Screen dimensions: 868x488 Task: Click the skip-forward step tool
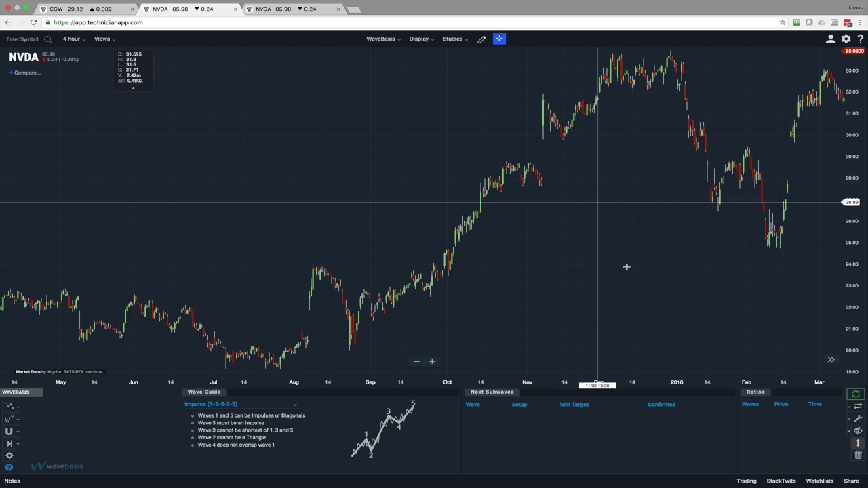pos(9,443)
